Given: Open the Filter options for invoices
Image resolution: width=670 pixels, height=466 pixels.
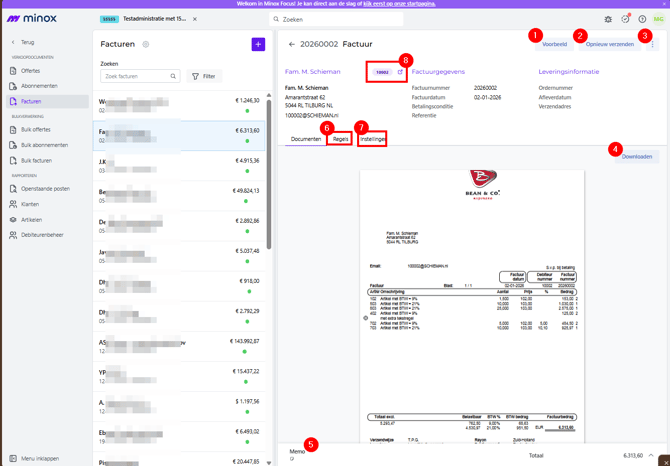Looking at the screenshot, I should coord(204,76).
